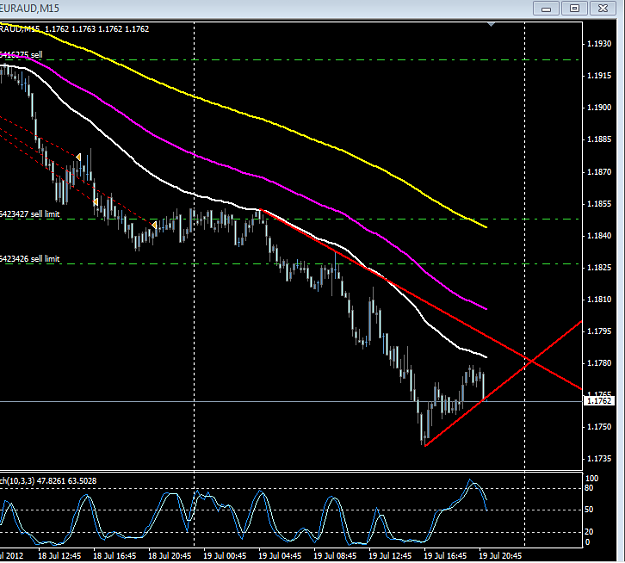The width and height of the screenshot is (625, 563).
Task: Click the 1.1855 price scale label
Action: (x=599, y=204)
